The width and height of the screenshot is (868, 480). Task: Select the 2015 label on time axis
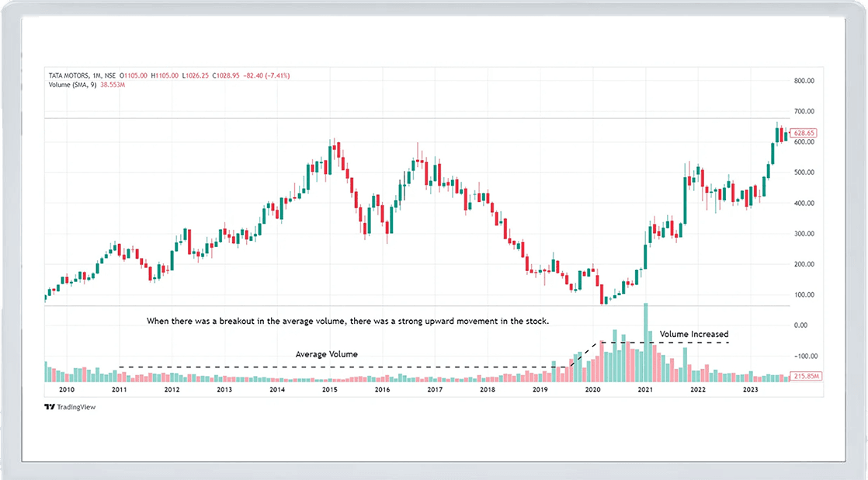pyautogui.click(x=330, y=390)
